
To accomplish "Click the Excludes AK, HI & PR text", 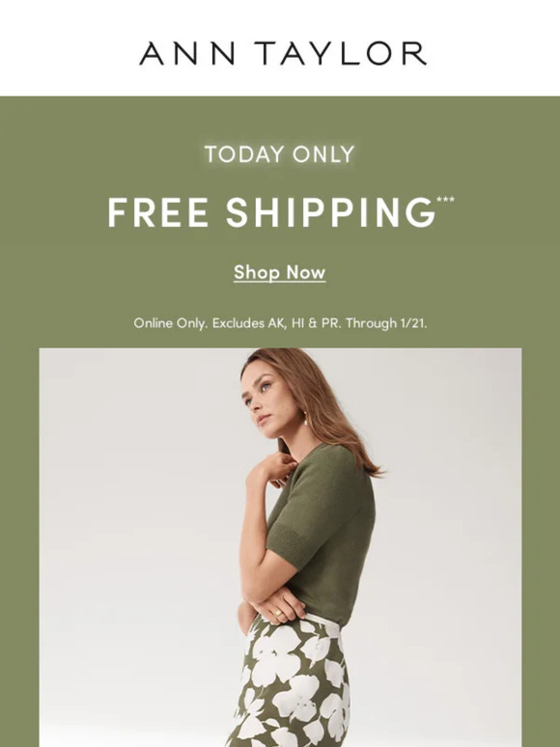I will [276, 323].
